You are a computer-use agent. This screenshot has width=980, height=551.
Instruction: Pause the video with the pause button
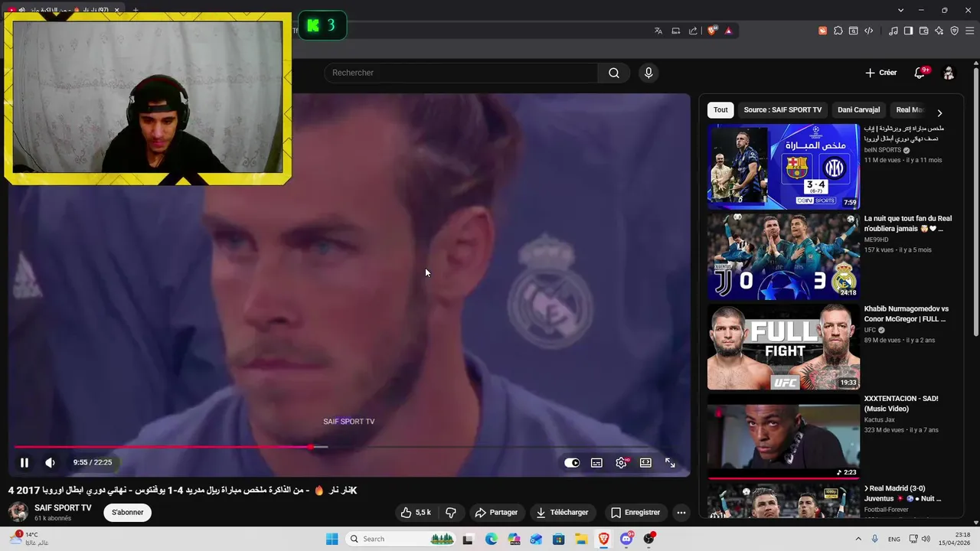pyautogui.click(x=24, y=462)
